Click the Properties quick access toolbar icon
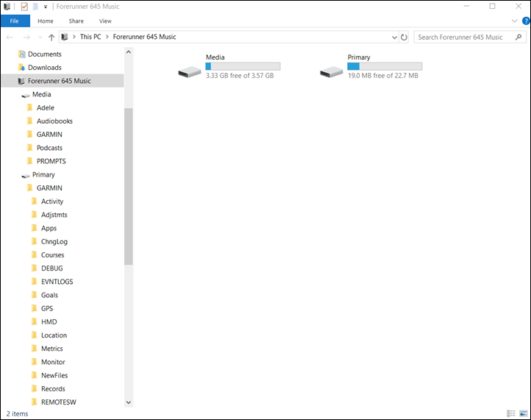The image size is (531, 420). [24, 7]
